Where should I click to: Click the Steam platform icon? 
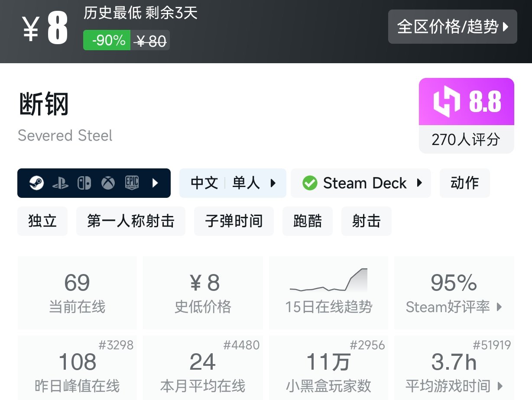pyautogui.click(x=36, y=183)
